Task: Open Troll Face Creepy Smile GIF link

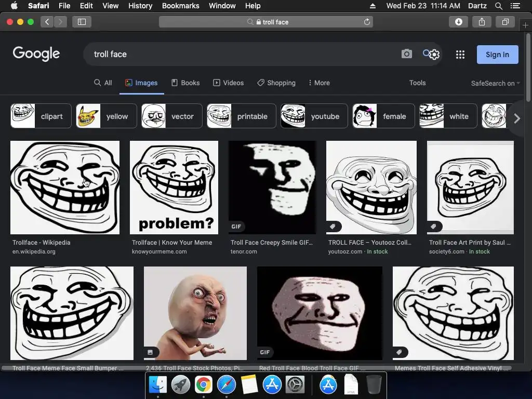Action: click(x=272, y=243)
